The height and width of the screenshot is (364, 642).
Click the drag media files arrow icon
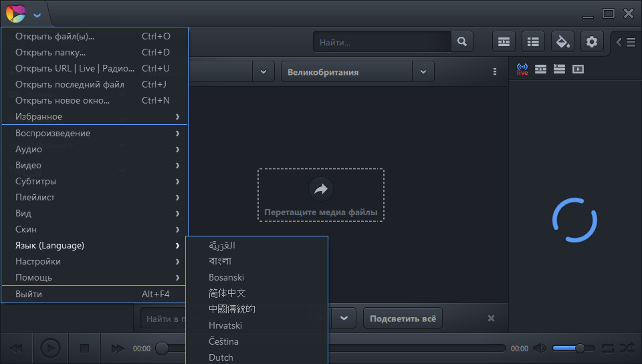tap(320, 189)
